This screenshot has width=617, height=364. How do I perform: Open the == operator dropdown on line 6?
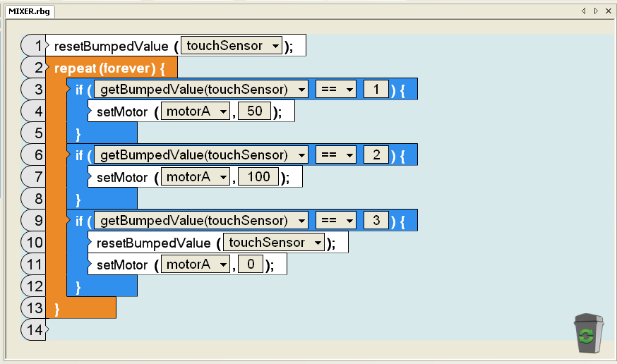tap(336, 155)
